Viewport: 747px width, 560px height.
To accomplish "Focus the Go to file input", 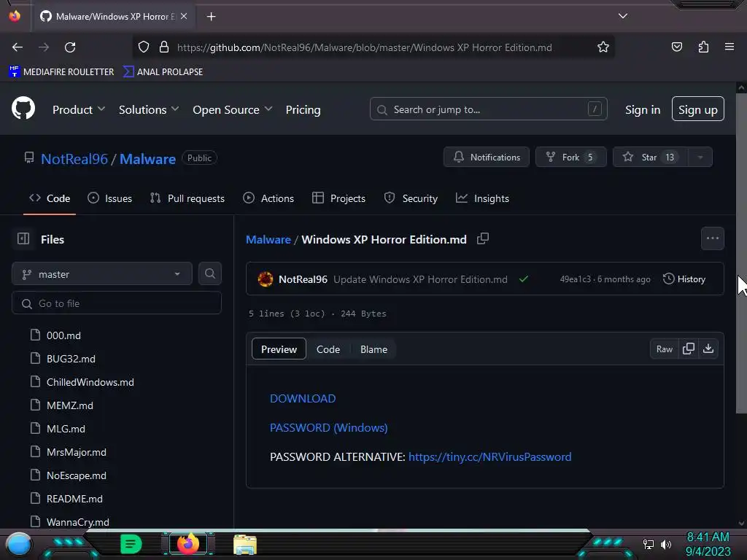I will tap(116, 303).
